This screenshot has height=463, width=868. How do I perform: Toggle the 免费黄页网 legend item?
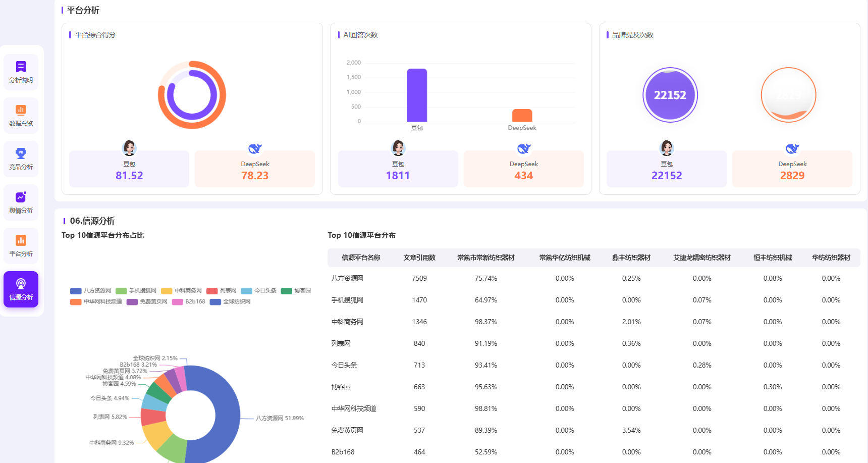click(x=147, y=302)
